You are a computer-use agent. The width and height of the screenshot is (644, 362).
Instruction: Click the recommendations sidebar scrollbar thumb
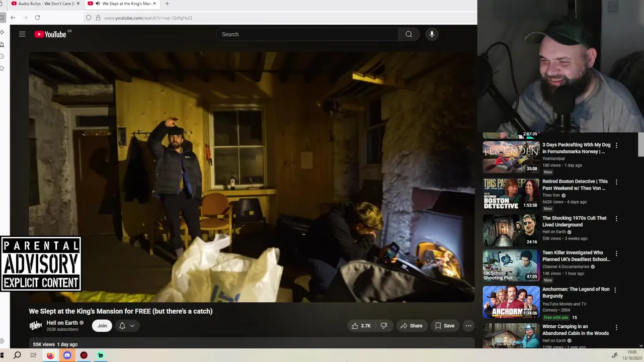[x=641, y=145]
